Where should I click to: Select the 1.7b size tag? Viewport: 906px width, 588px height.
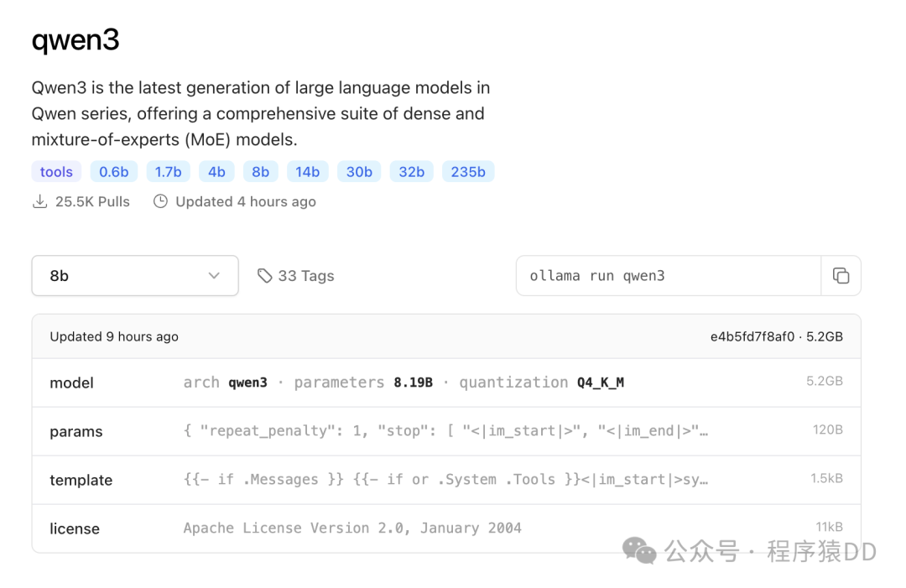pos(168,172)
